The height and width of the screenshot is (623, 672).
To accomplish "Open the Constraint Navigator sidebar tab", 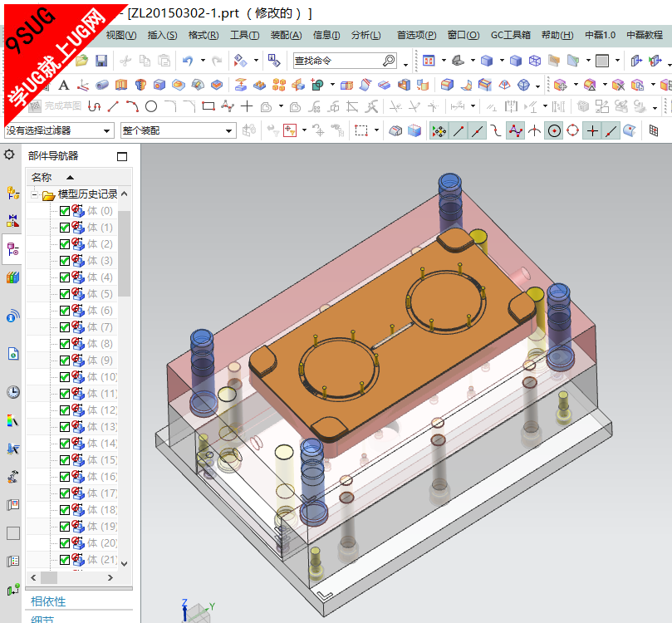I will pyautogui.click(x=13, y=221).
